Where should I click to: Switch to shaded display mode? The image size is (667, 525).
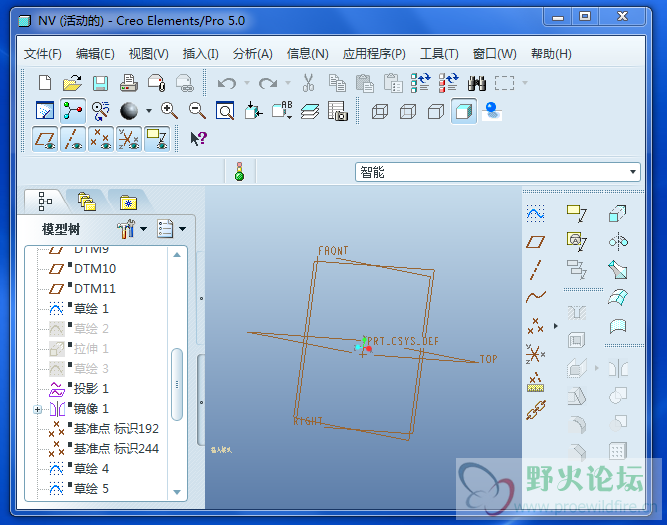pos(464,111)
